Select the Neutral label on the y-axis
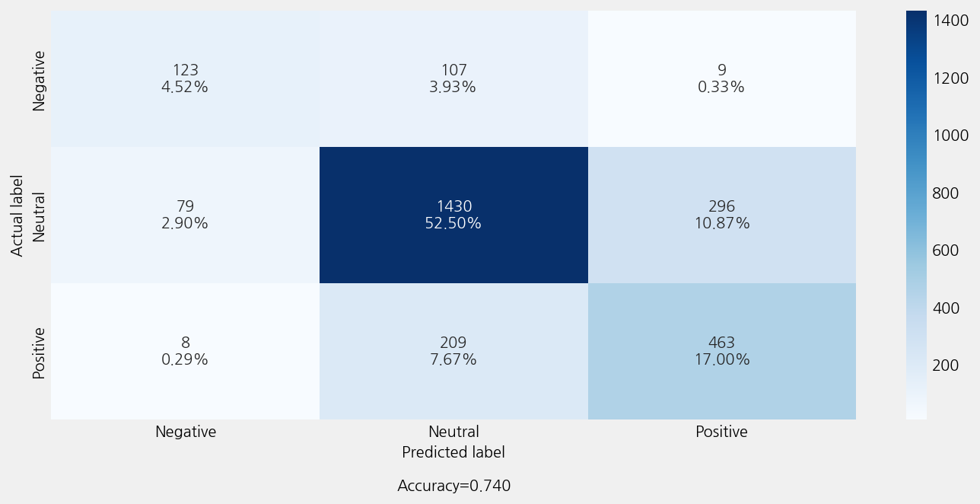Image resolution: width=980 pixels, height=504 pixels. pos(39,216)
